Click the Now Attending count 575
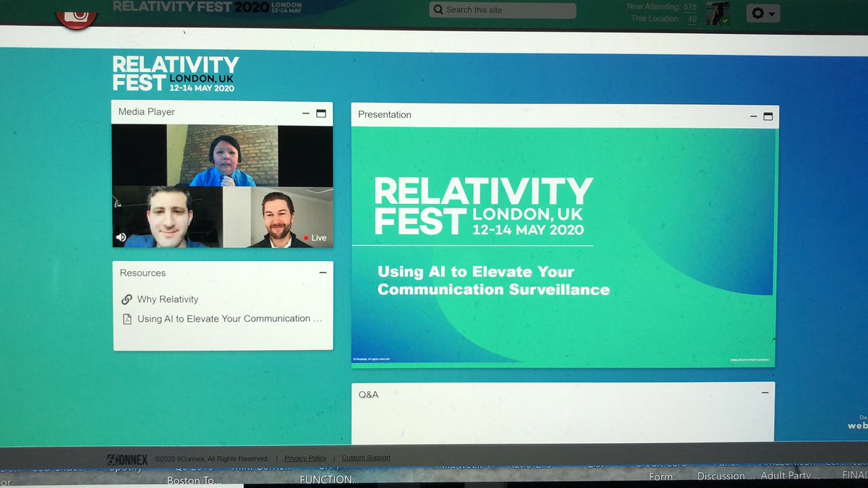The height and width of the screenshot is (488, 868). [x=690, y=7]
